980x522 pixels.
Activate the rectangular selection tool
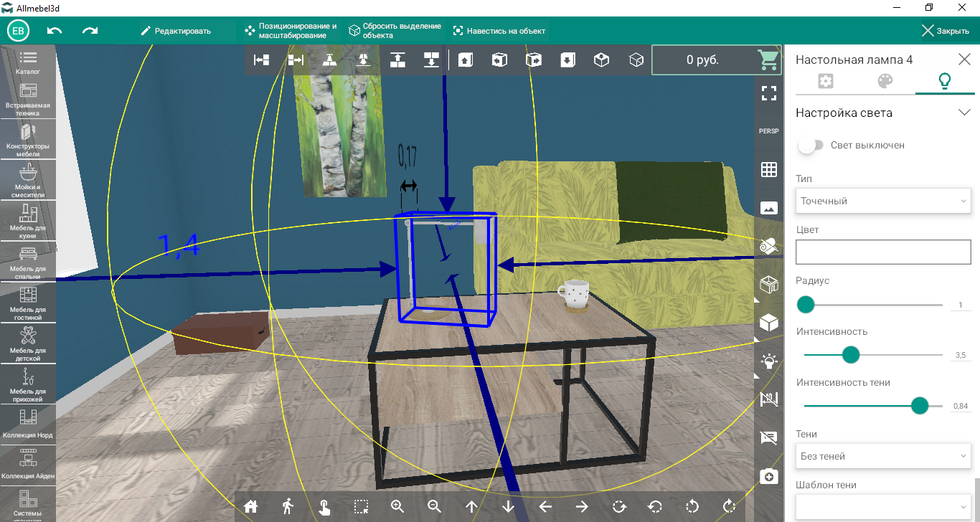361,506
